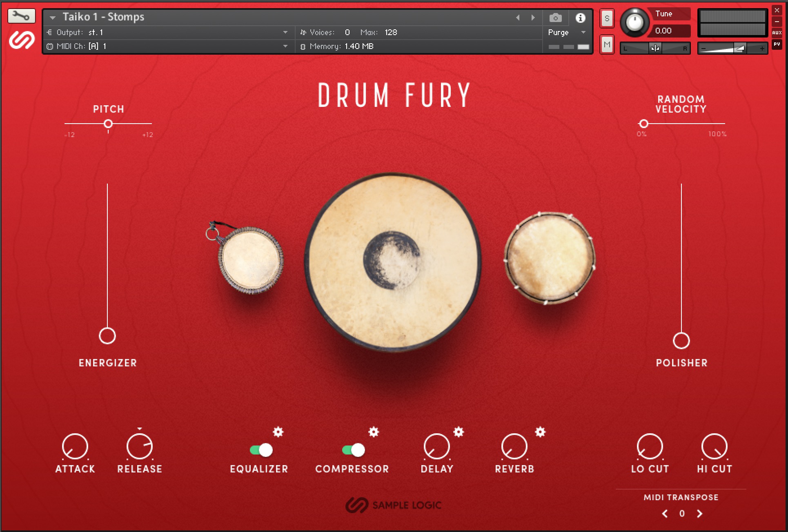The width and height of the screenshot is (788, 532).
Task: Click the Memory 1.40 MB readout
Action: tap(337, 47)
